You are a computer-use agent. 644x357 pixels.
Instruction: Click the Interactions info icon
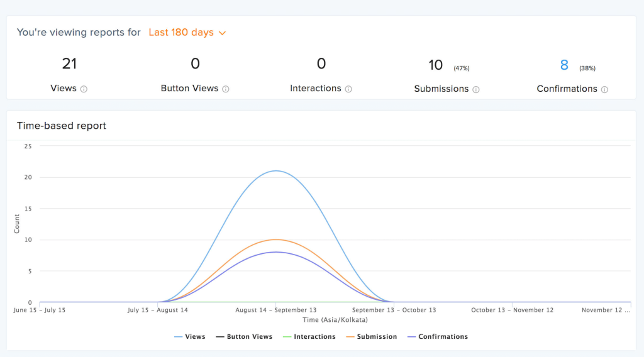click(348, 89)
